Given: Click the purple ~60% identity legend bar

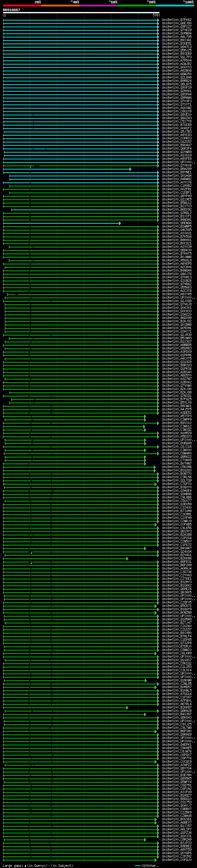Looking at the screenshot, I should (x=99, y=6).
